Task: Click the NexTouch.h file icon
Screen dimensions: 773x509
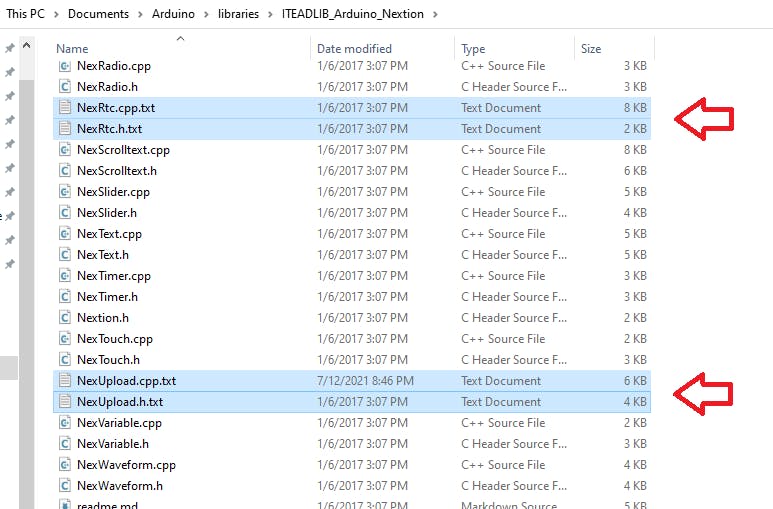Action: [65, 360]
